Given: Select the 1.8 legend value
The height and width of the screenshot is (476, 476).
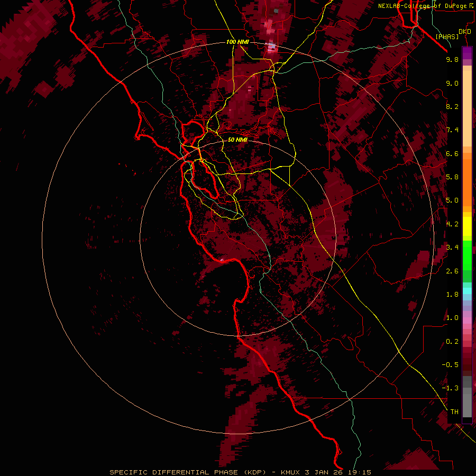Looking at the screenshot, I should point(452,295).
